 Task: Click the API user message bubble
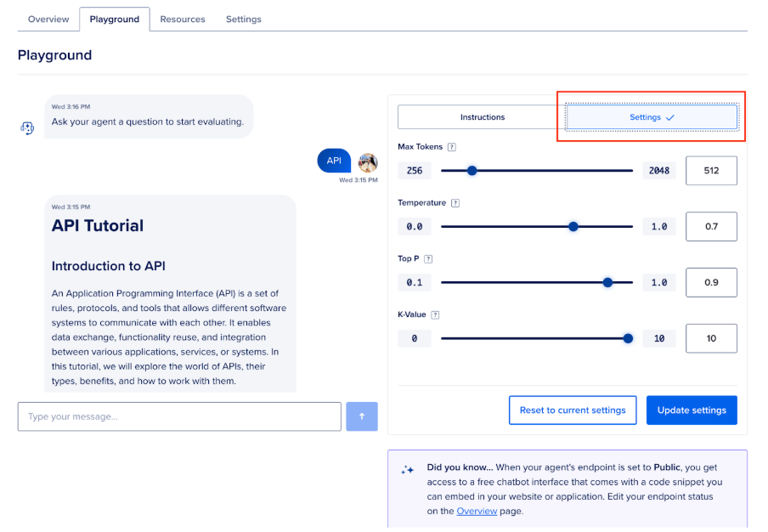pyautogui.click(x=334, y=161)
